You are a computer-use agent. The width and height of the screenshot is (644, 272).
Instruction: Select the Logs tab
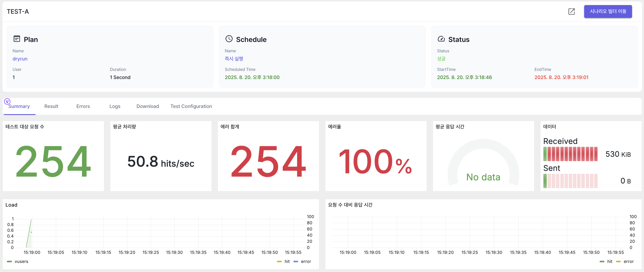(115, 106)
